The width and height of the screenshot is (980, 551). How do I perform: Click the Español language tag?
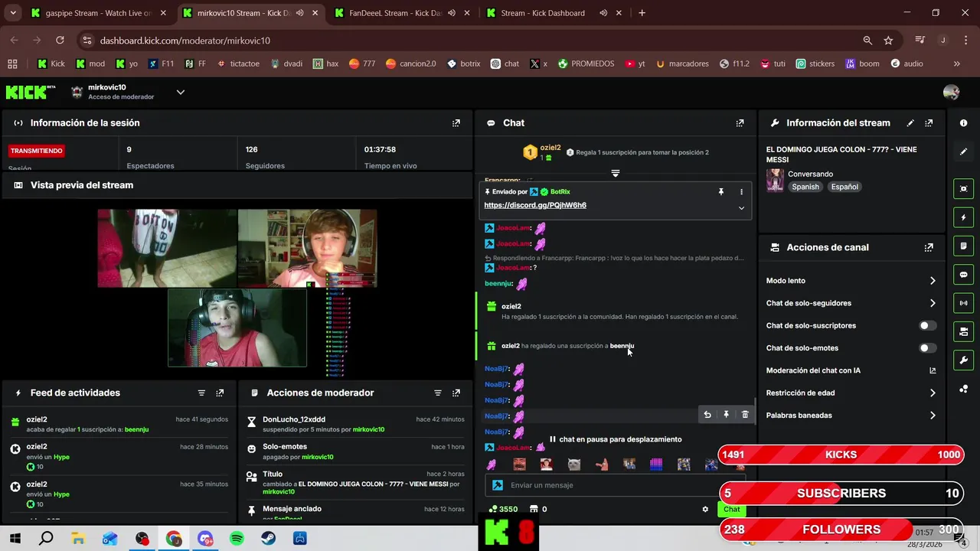click(x=844, y=187)
